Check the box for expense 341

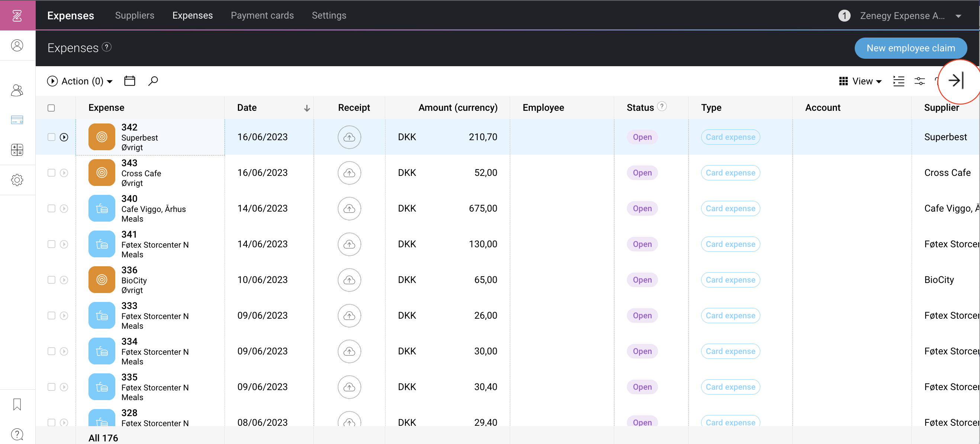click(51, 244)
